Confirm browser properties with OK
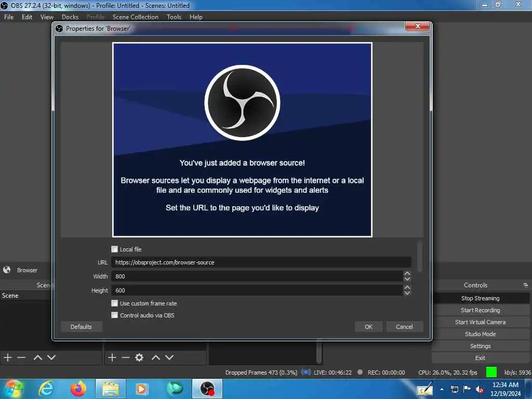The image size is (532, 399). [x=368, y=327]
